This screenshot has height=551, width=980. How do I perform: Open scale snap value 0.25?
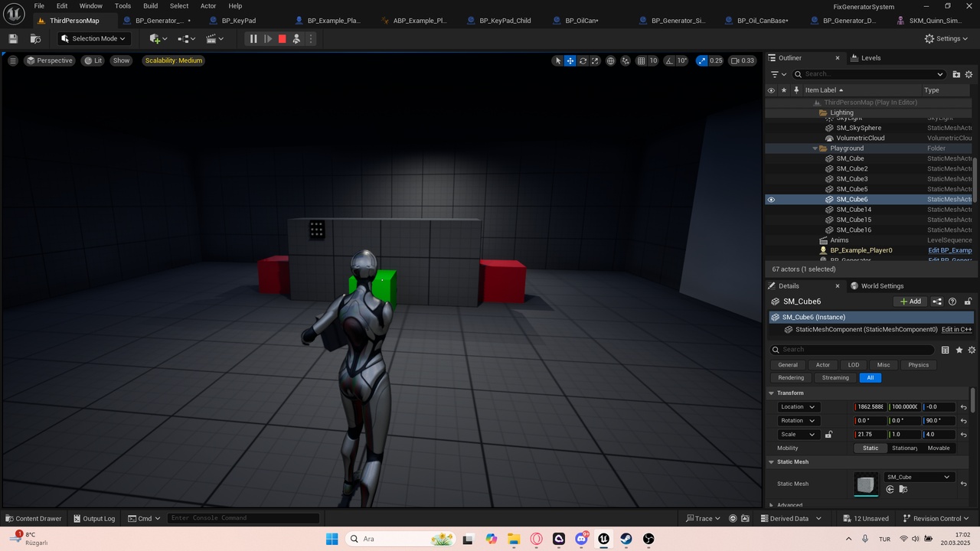click(x=716, y=60)
